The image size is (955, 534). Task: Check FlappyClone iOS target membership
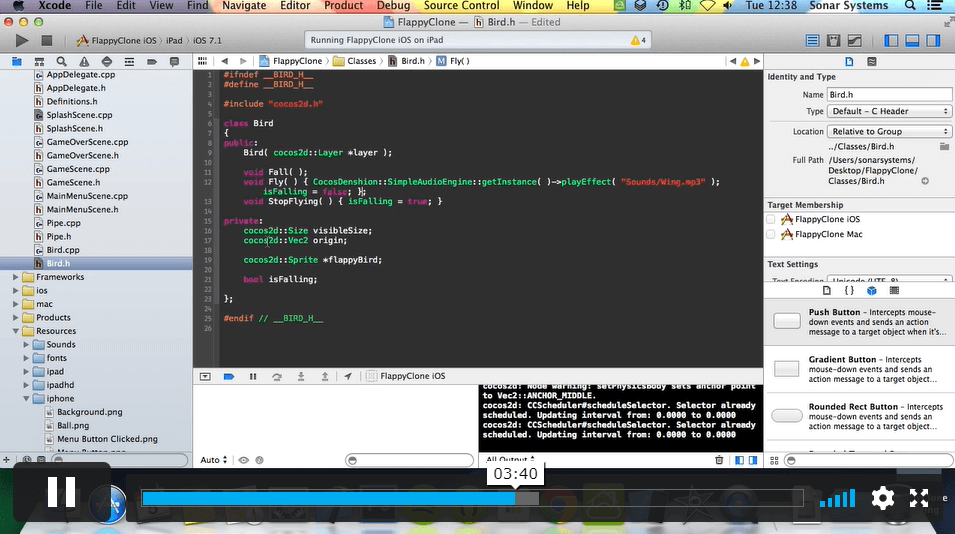(770, 219)
